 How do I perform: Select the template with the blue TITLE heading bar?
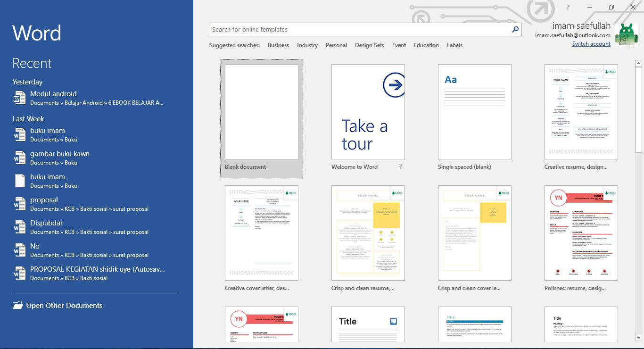pos(475,324)
